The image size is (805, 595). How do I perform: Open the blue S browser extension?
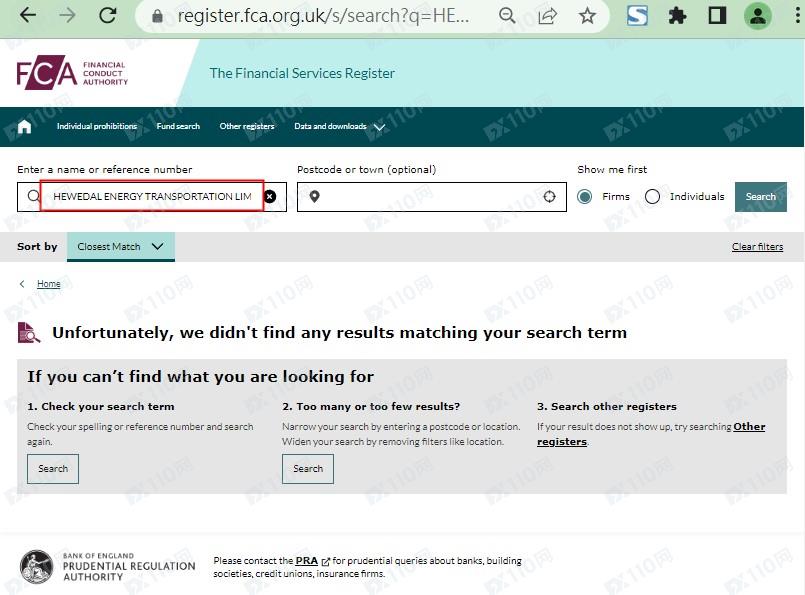pos(637,15)
